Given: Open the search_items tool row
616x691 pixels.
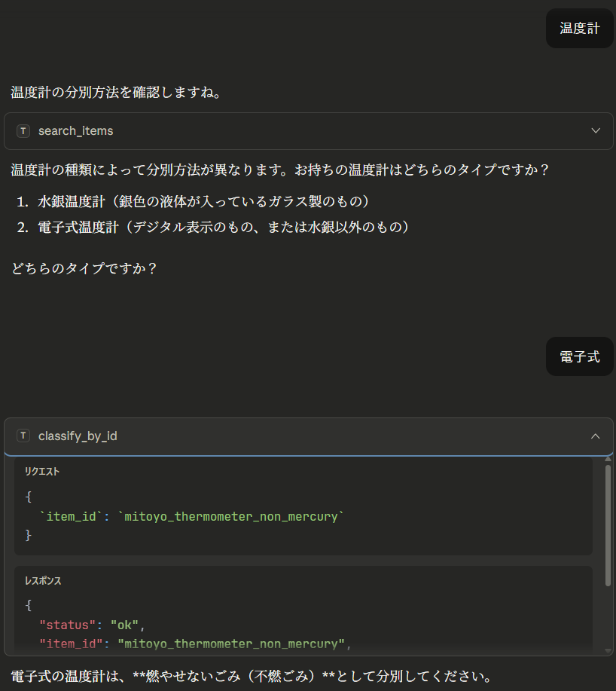Looking at the screenshot, I should [308, 131].
